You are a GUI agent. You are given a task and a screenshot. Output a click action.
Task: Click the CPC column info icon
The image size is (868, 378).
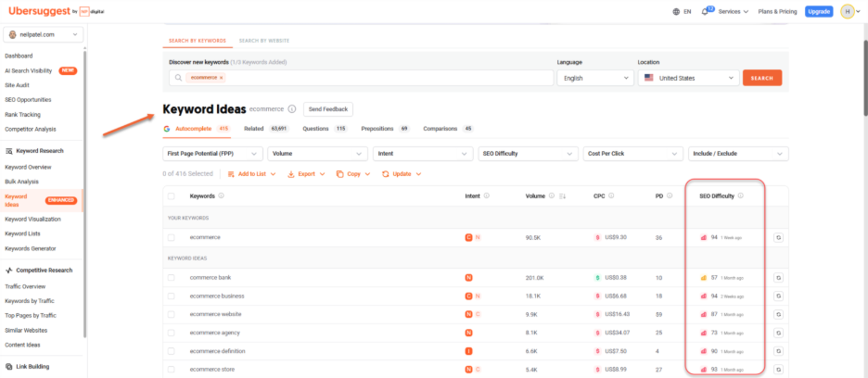610,195
